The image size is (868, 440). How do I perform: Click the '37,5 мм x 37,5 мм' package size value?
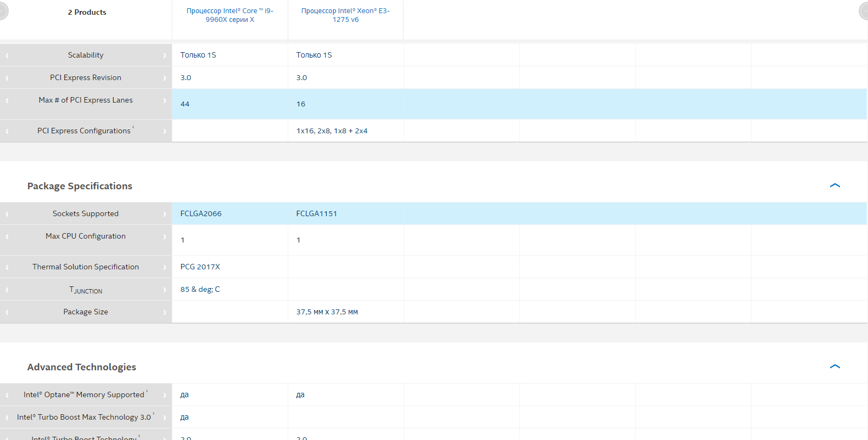[327, 312]
